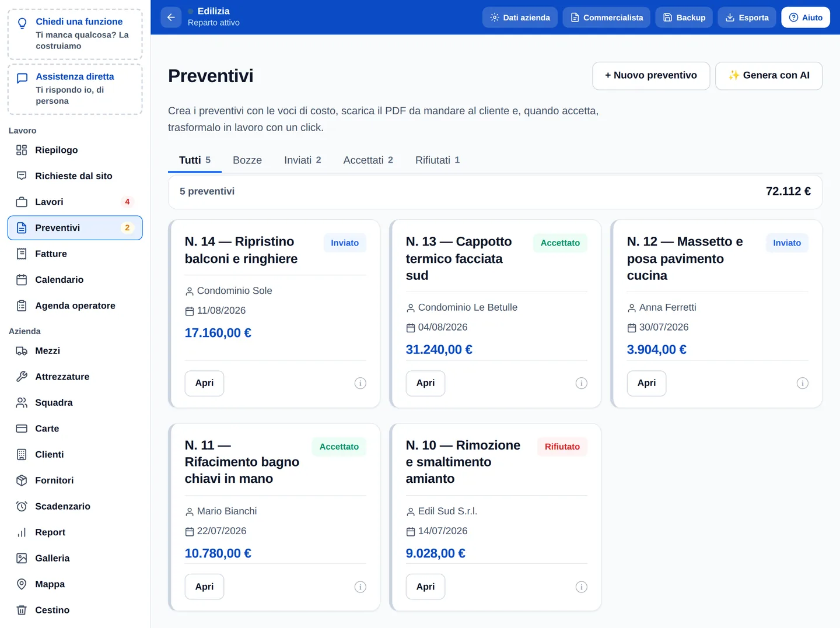Click the Edilizia department name

pyautogui.click(x=213, y=11)
